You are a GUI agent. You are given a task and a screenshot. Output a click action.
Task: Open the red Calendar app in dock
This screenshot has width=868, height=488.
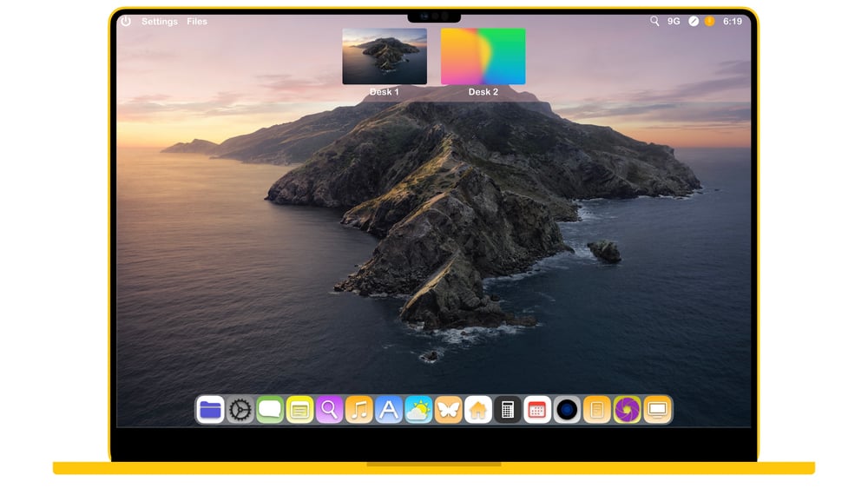click(x=537, y=410)
